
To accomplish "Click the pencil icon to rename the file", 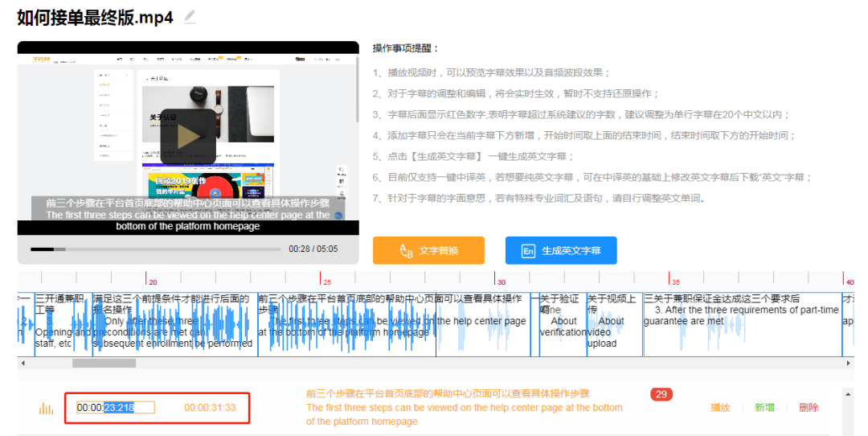I will [x=190, y=16].
